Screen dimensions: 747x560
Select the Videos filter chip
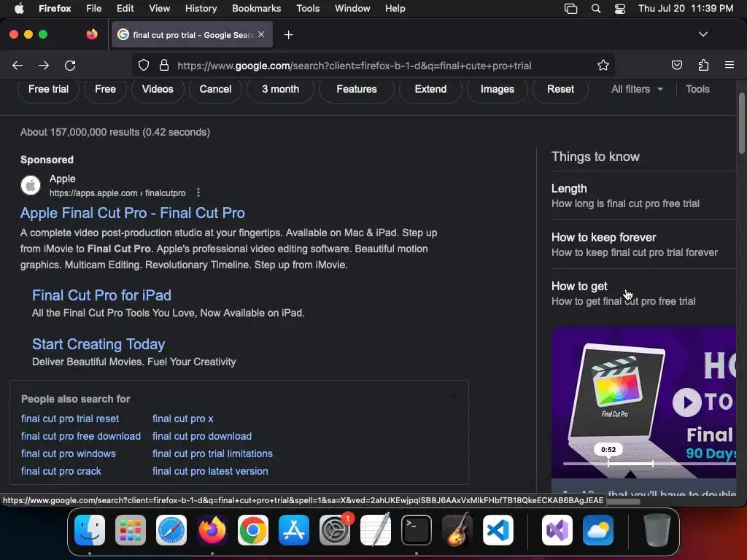pos(158,89)
